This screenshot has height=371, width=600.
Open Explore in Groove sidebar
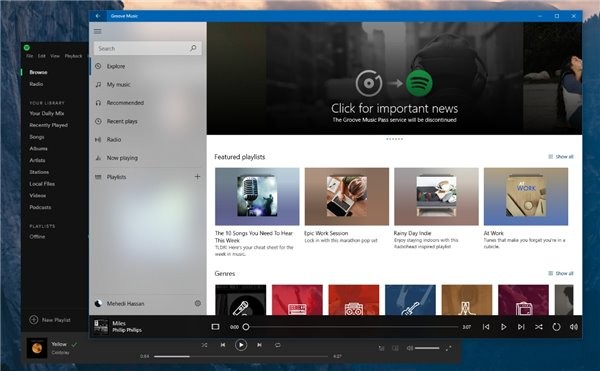click(148, 66)
